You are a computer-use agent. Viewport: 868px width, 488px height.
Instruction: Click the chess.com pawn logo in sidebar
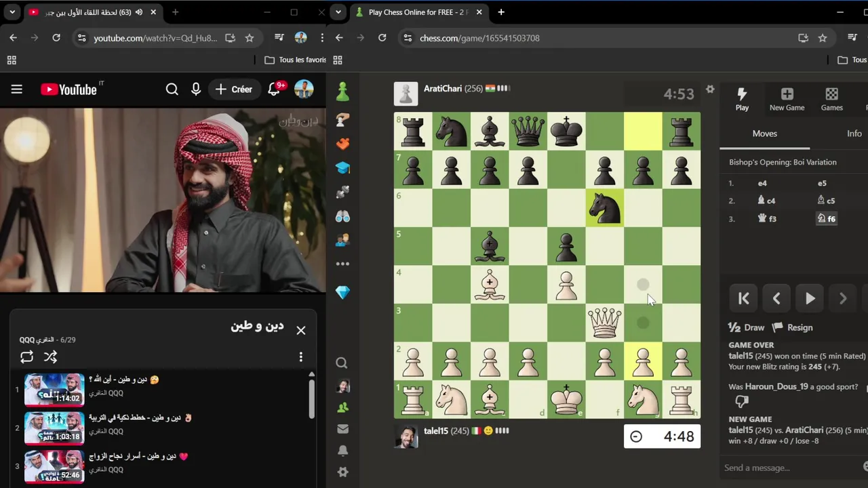coord(342,91)
